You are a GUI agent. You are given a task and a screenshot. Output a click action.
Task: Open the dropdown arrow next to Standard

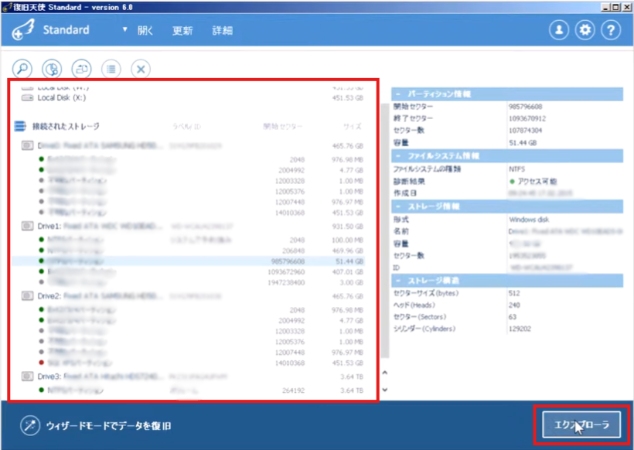tap(125, 30)
